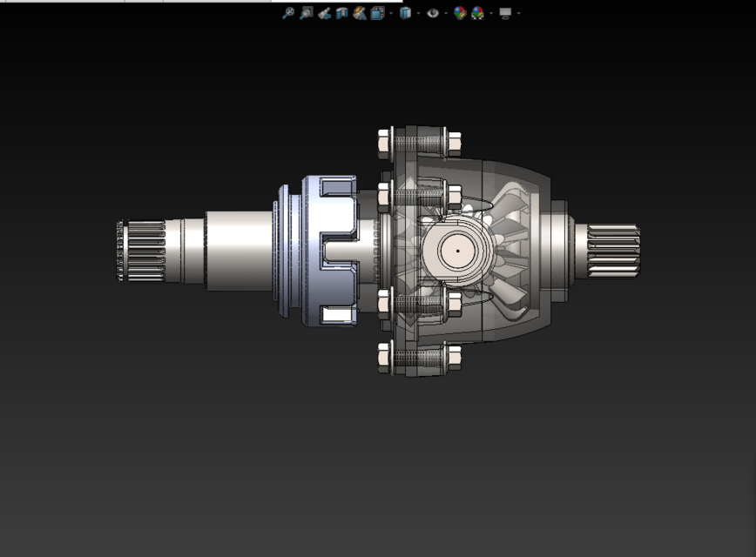Open the Display Style dropdown menu
The width and height of the screenshot is (756, 557).
coord(417,12)
